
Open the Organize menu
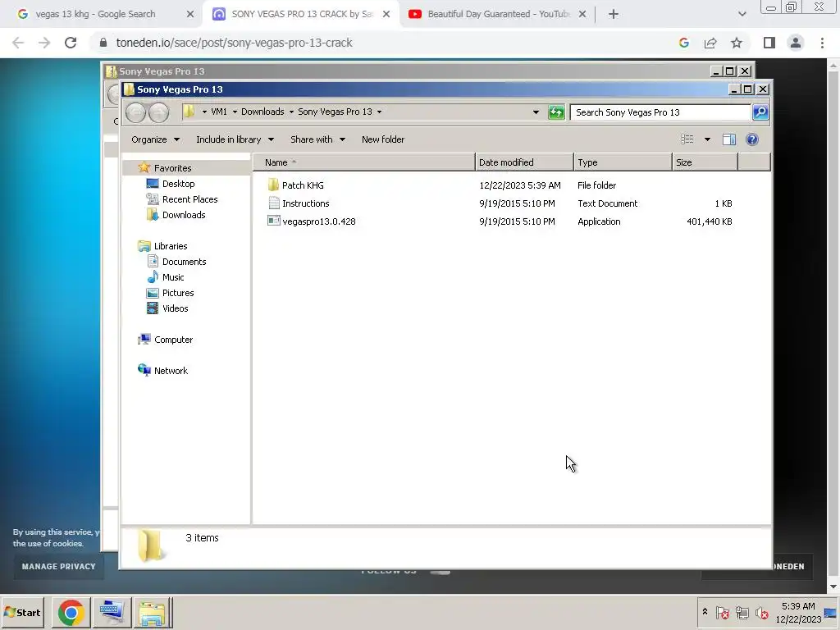click(x=155, y=139)
